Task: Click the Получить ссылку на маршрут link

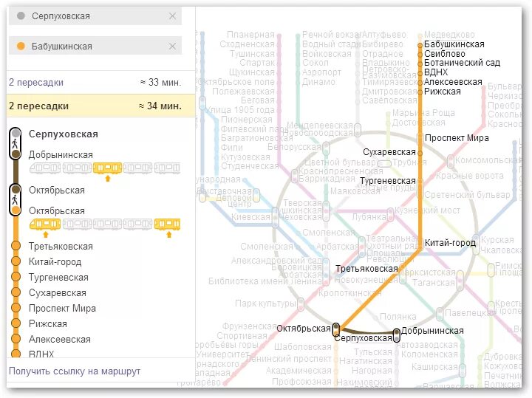Action: (75, 371)
